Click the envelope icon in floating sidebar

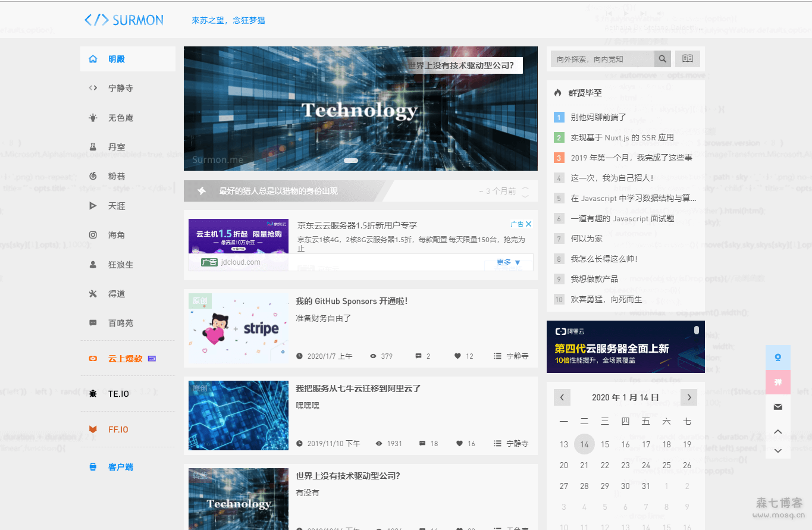pyautogui.click(x=777, y=407)
